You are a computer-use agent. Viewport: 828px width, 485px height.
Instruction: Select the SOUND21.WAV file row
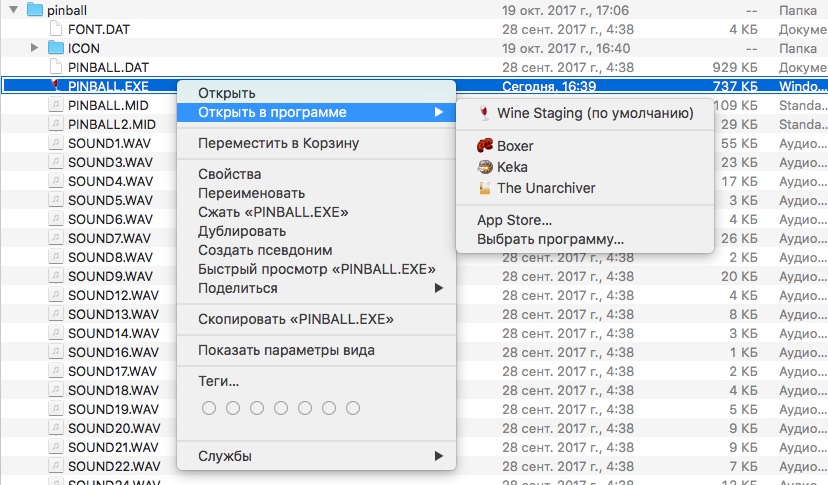[x=414, y=447]
